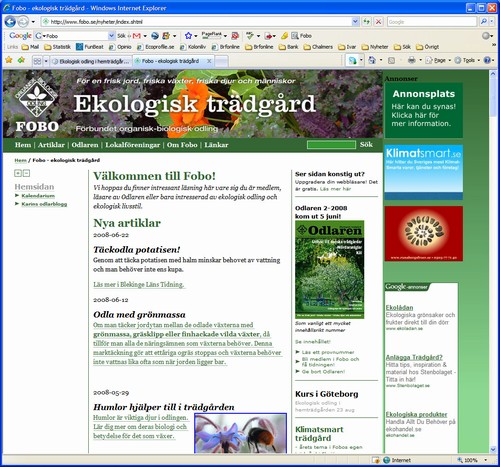Click Läs mer i Blekinge Läns Tidning link
Viewport: 500px width, 467px height.
click(139, 285)
